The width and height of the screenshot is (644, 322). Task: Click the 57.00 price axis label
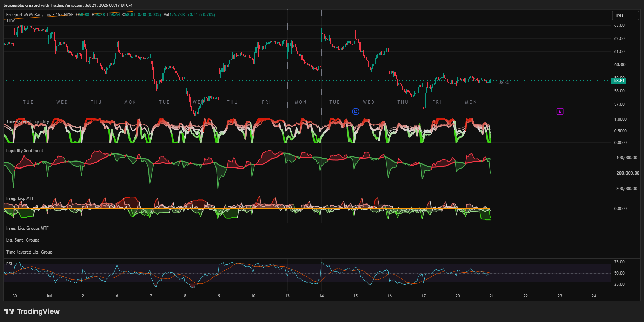[619, 104]
